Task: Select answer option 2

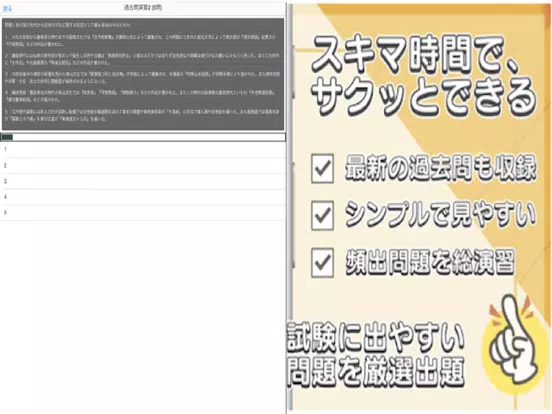Action: point(142,165)
